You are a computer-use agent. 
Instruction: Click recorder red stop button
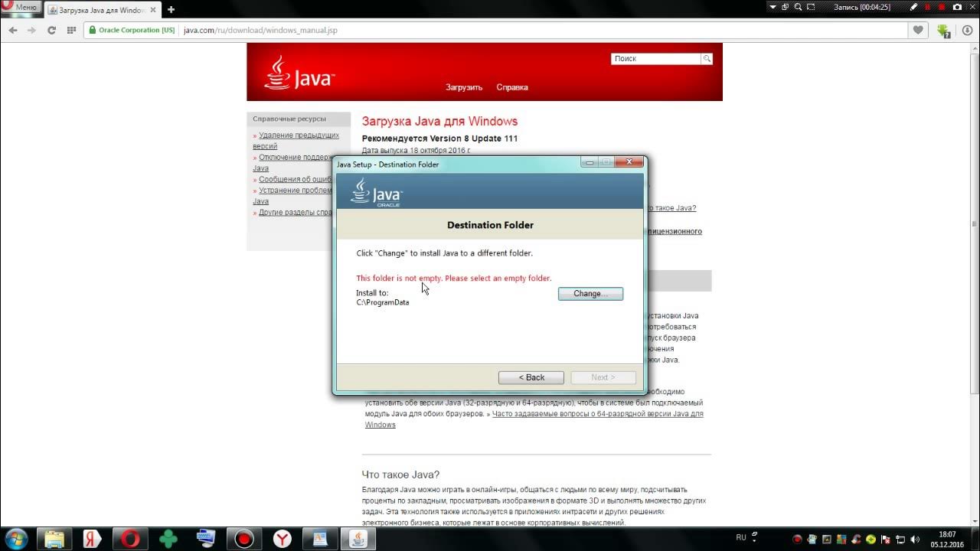(x=941, y=7)
